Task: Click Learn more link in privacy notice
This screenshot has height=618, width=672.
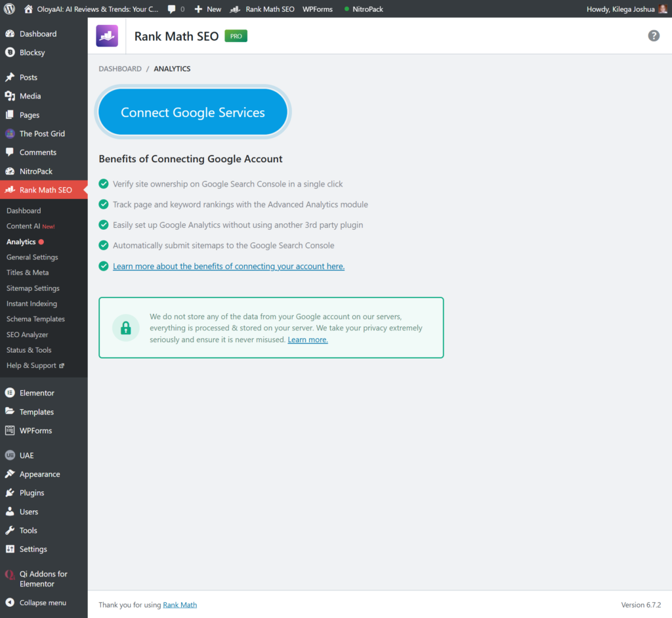Action: point(308,340)
